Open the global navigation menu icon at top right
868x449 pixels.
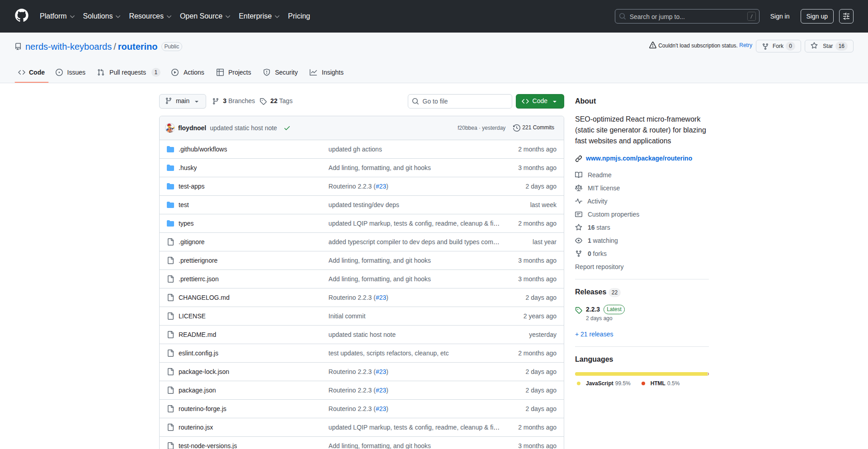pyautogui.click(x=846, y=16)
